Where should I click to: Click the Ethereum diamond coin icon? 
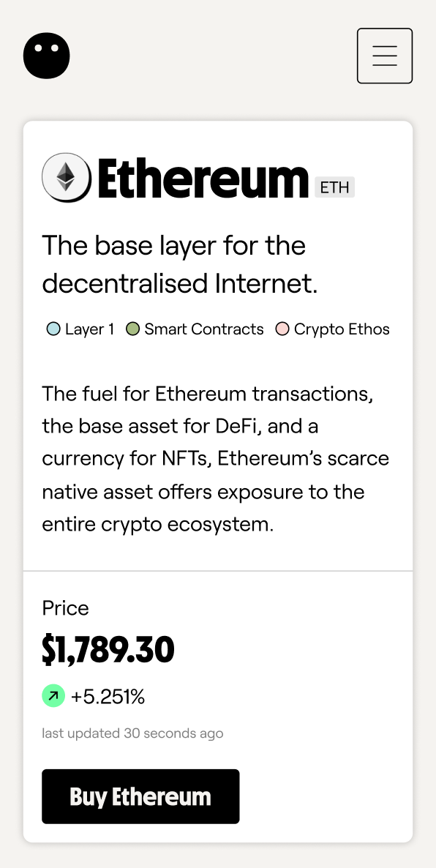click(67, 177)
